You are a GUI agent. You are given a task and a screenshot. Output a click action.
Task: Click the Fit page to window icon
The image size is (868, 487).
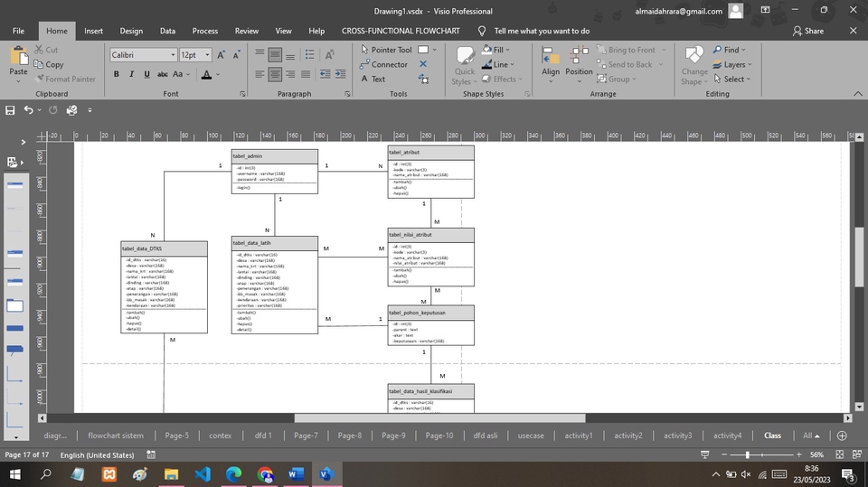(839, 454)
